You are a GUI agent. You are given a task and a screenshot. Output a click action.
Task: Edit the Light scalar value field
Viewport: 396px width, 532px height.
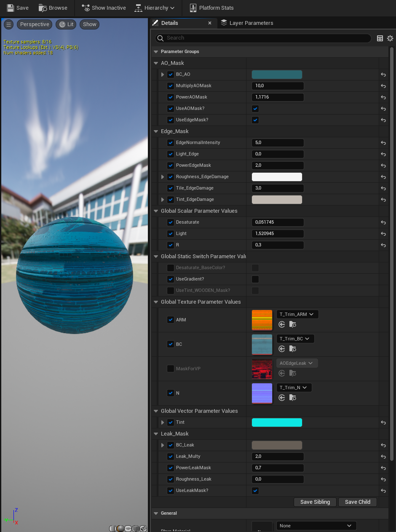[278, 234]
